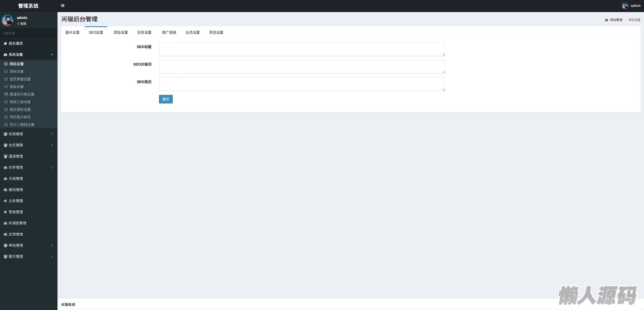This screenshot has width=644, height=310.
Task: Click the hamburger sidebar toggle icon
Action: 63,6
